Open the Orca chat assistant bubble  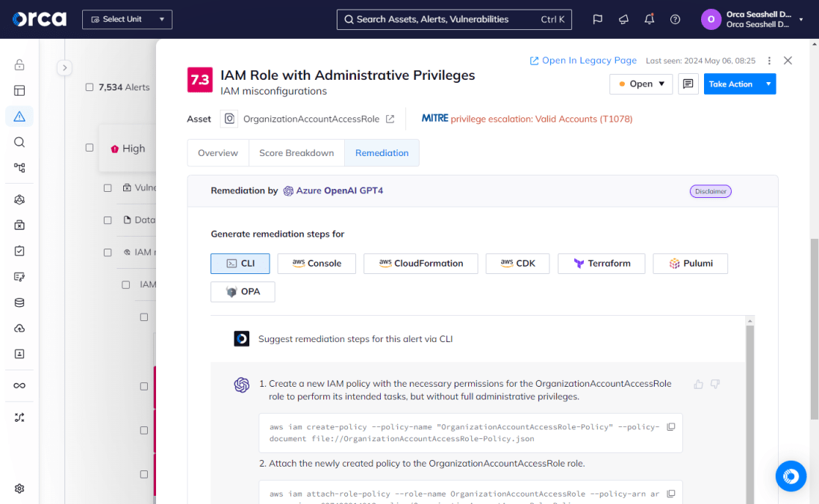click(791, 476)
